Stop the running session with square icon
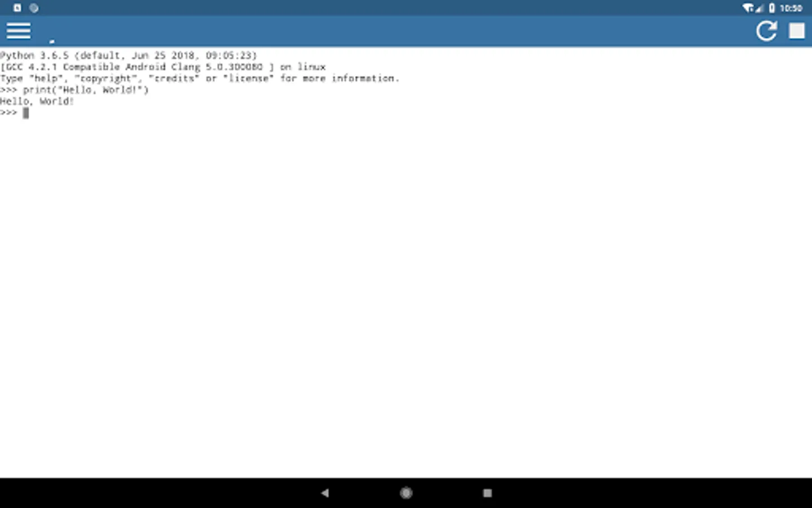This screenshot has width=812, height=508. [797, 31]
